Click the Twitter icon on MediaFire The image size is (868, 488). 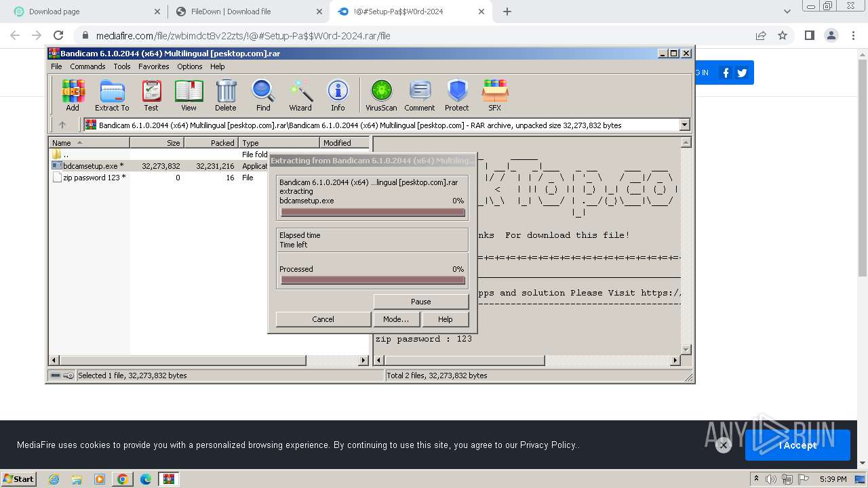click(x=742, y=73)
